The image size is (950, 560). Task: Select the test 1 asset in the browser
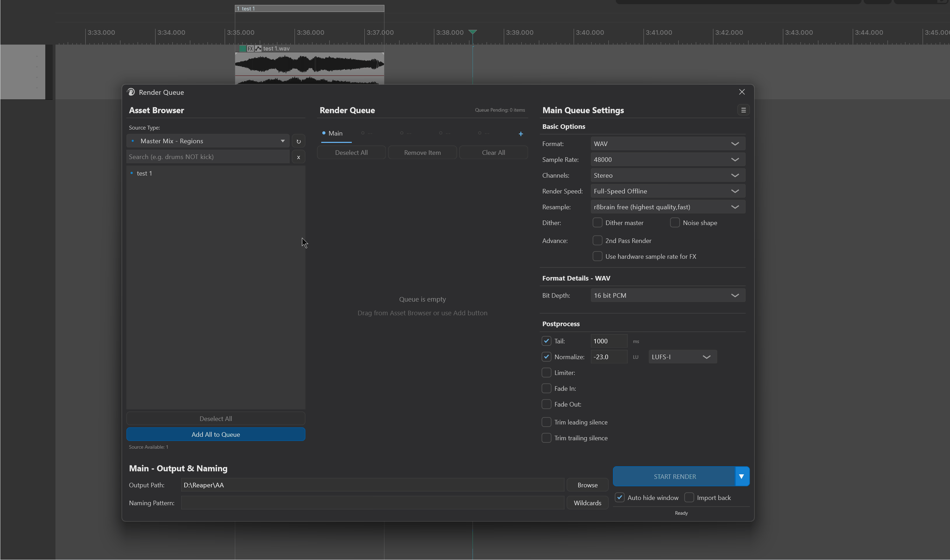point(216,173)
